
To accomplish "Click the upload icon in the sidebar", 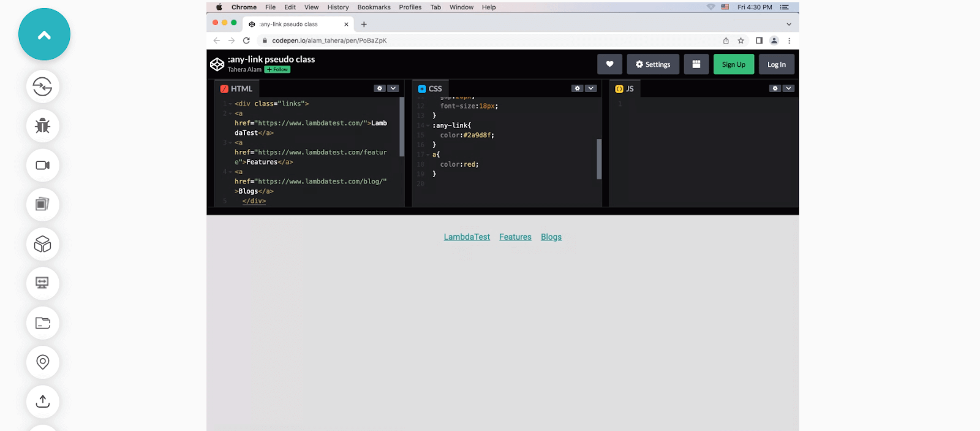I will coord(42,402).
